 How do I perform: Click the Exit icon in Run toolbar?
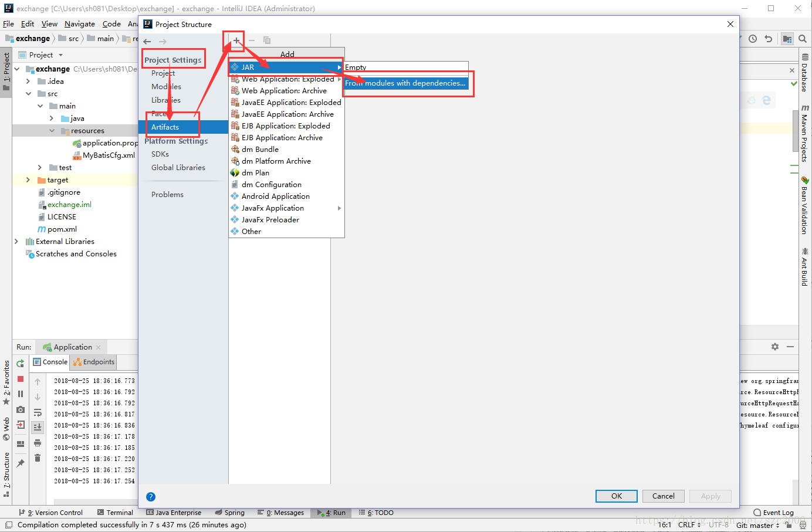tap(21, 425)
